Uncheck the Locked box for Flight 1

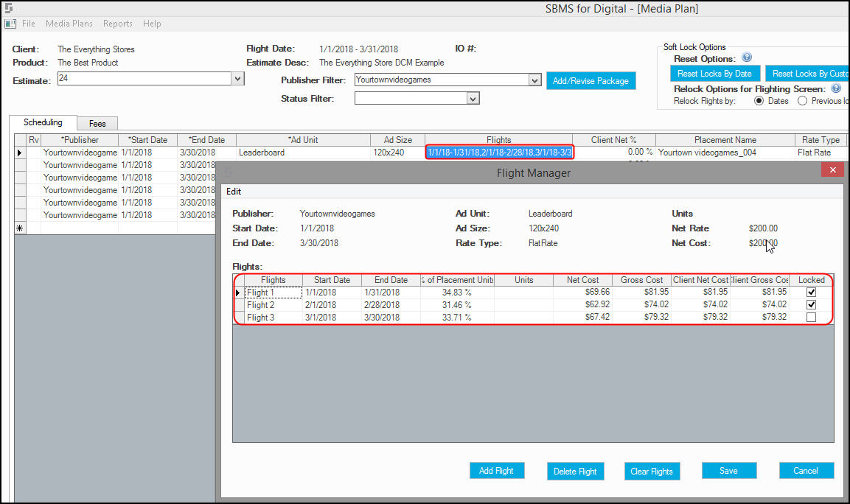(x=811, y=292)
